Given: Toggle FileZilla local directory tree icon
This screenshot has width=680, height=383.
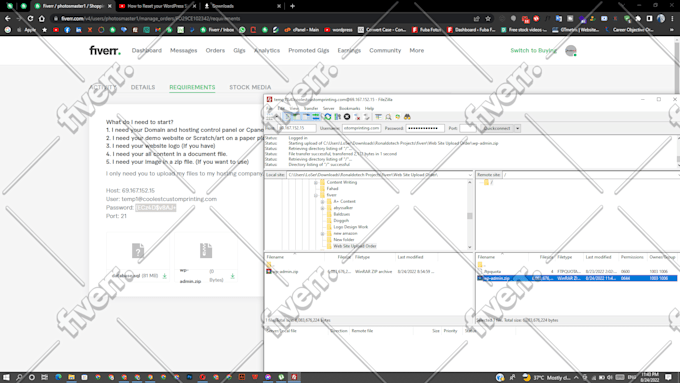Looking at the screenshot, I should [x=296, y=117].
